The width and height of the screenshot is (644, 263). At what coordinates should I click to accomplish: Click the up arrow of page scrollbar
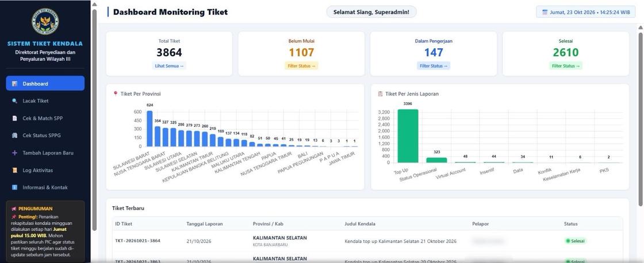click(641, 27)
